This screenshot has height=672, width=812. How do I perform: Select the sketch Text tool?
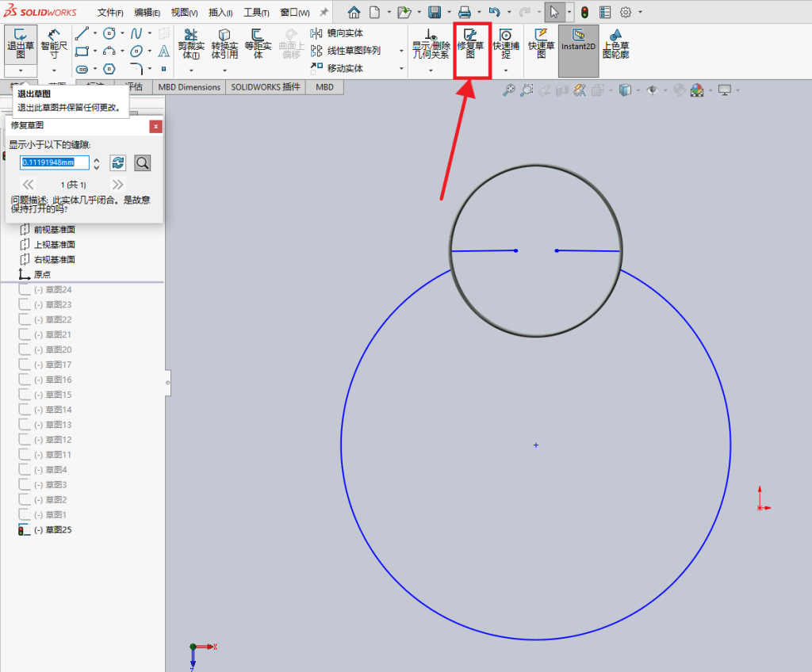click(x=163, y=52)
